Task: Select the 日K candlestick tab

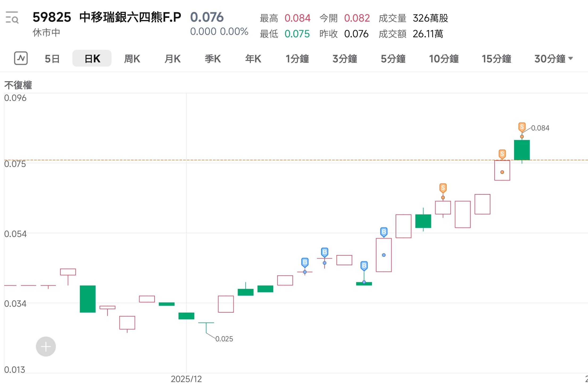Action: pyautogui.click(x=92, y=59)
